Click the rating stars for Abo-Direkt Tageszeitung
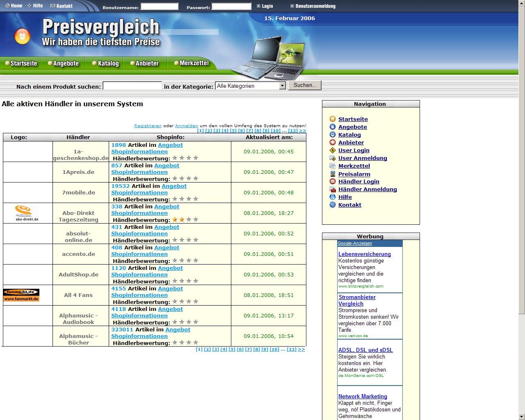 [x=185, y=219]
